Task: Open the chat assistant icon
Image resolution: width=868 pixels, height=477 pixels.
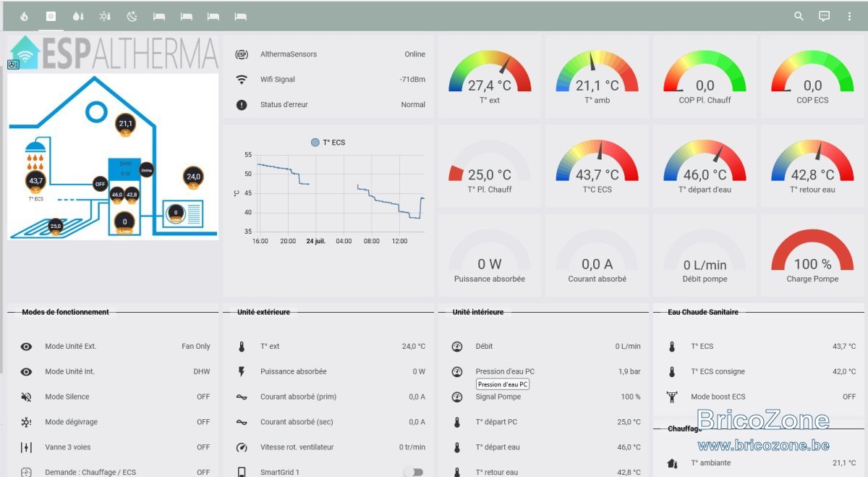Action: coord(824,16)
